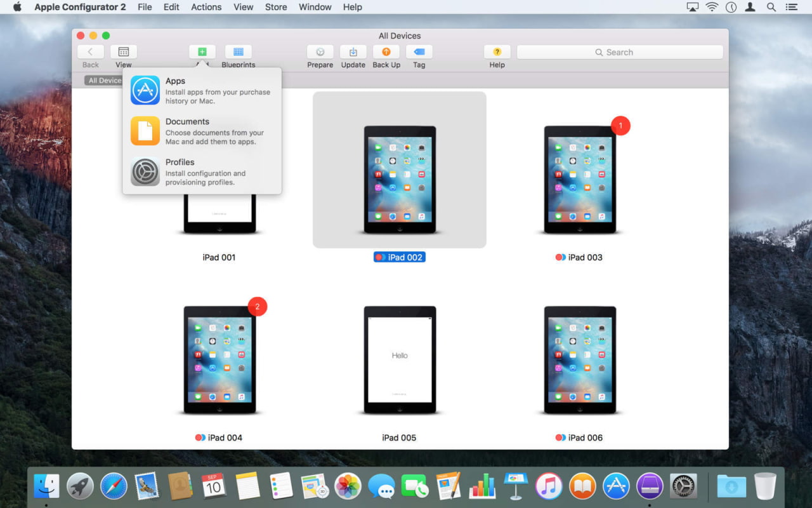812x508 pixels.
Task: Click the green Add button in the toolbar
Action: coord(202,51)
